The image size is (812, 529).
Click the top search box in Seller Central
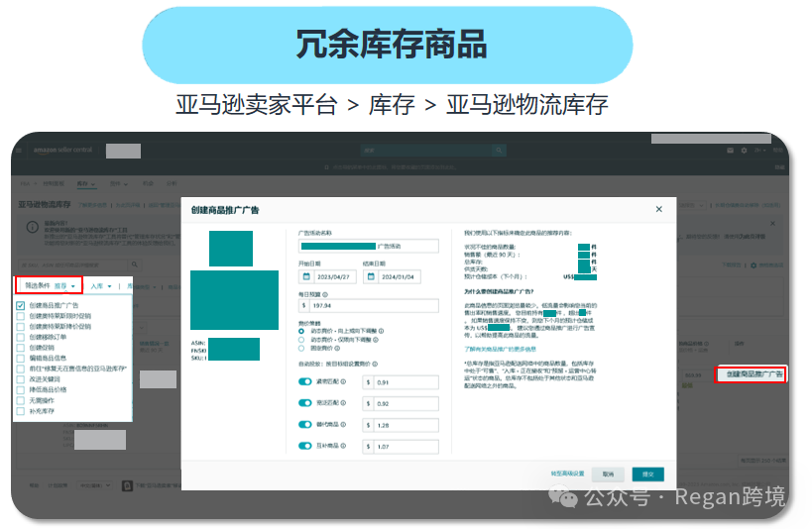(x=426, y=151)
